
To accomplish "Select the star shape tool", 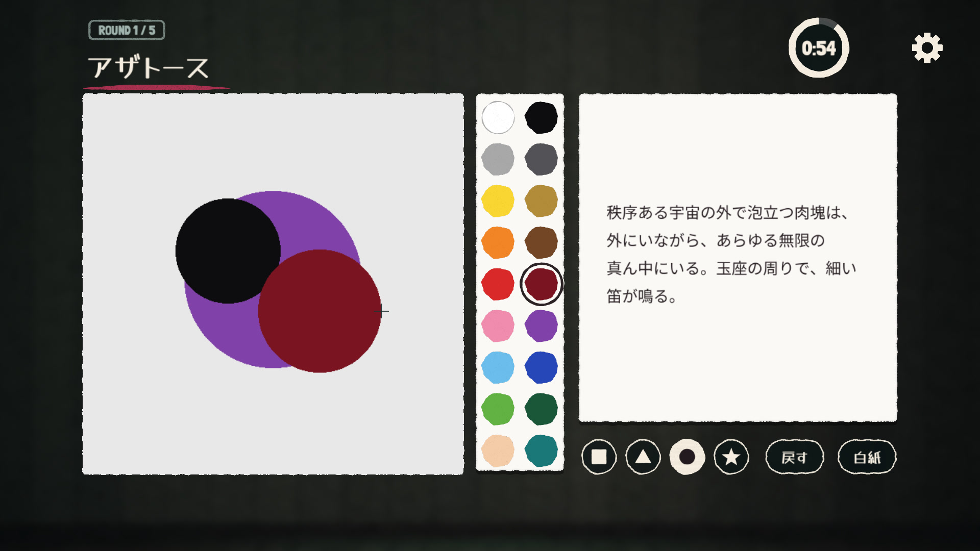I will (731, 457).
